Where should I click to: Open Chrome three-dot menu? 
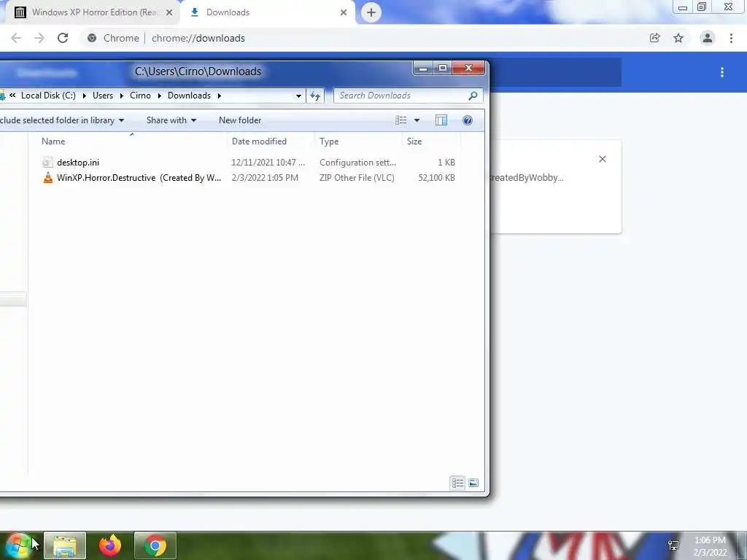pos(731,38)
